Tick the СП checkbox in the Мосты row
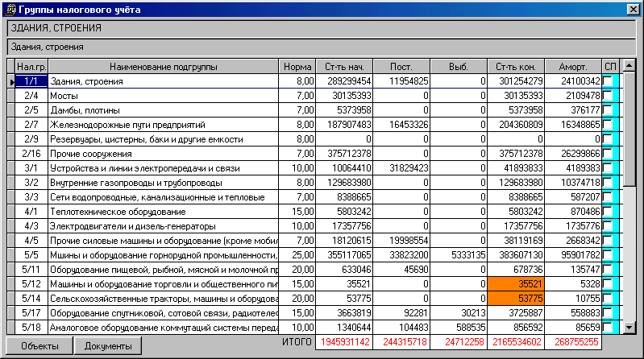Image resolution: width=644 pixels, height=359 pixels. point(608,96)
